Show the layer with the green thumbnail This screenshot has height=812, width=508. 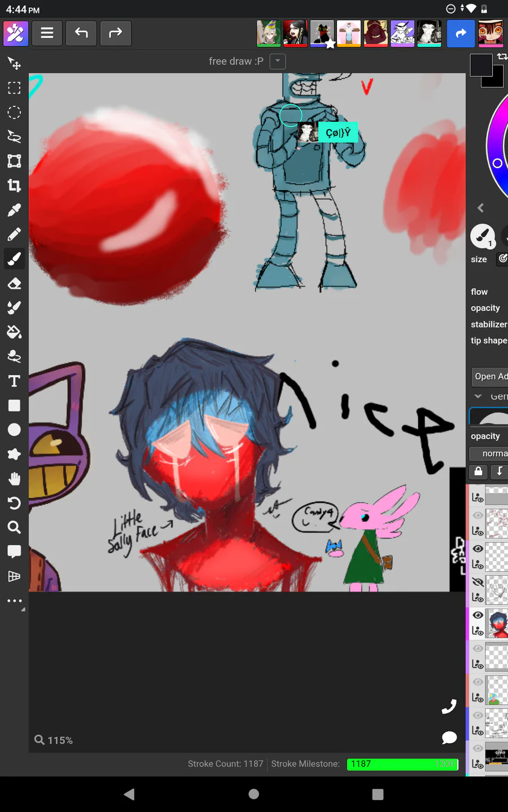click(478, 681)
